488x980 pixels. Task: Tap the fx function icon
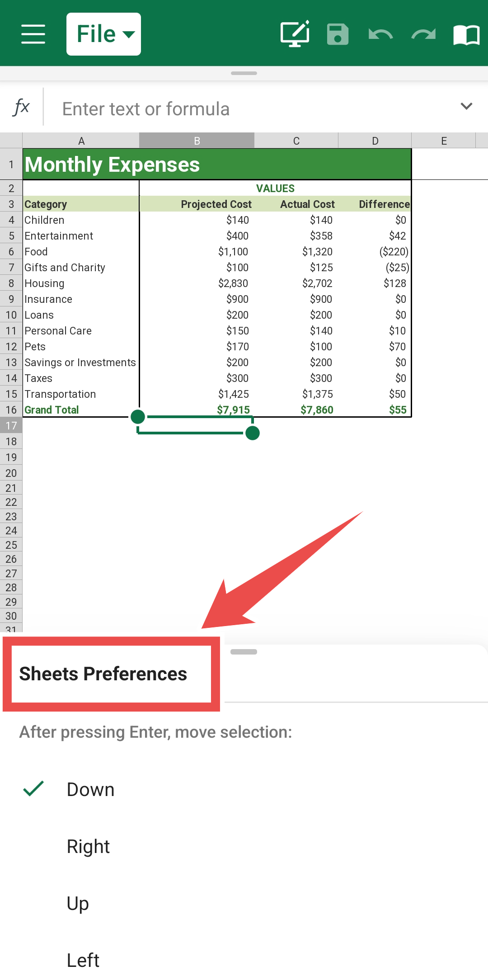[21, 108]
